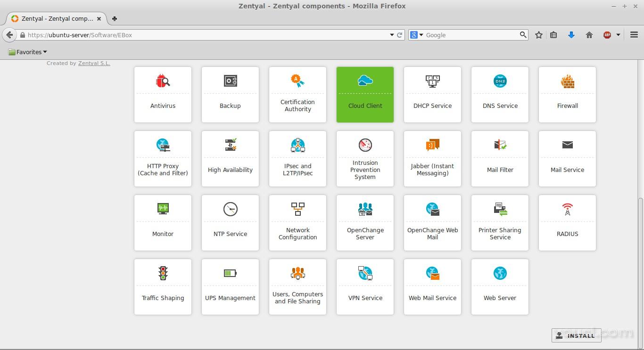Select the RADIUS component tile
The width and height of the screenshot is (644, 350).
567,223
